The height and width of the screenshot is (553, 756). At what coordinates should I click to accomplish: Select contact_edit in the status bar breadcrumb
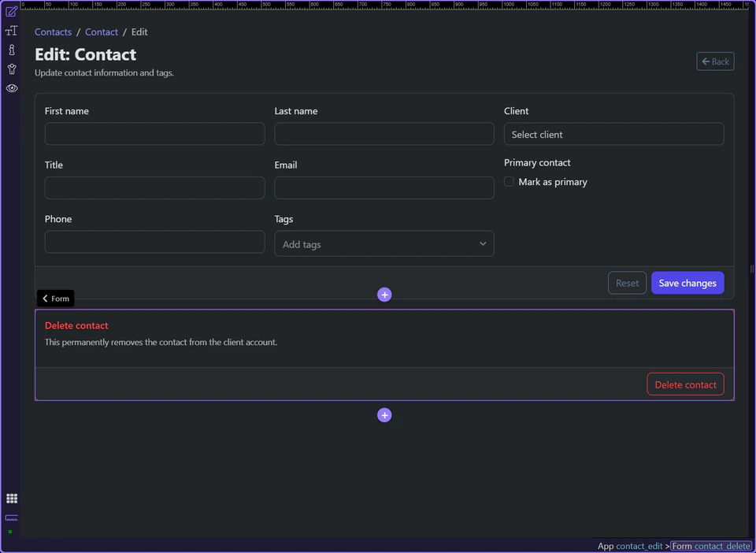pyautogui.click(x=639, y=546)
